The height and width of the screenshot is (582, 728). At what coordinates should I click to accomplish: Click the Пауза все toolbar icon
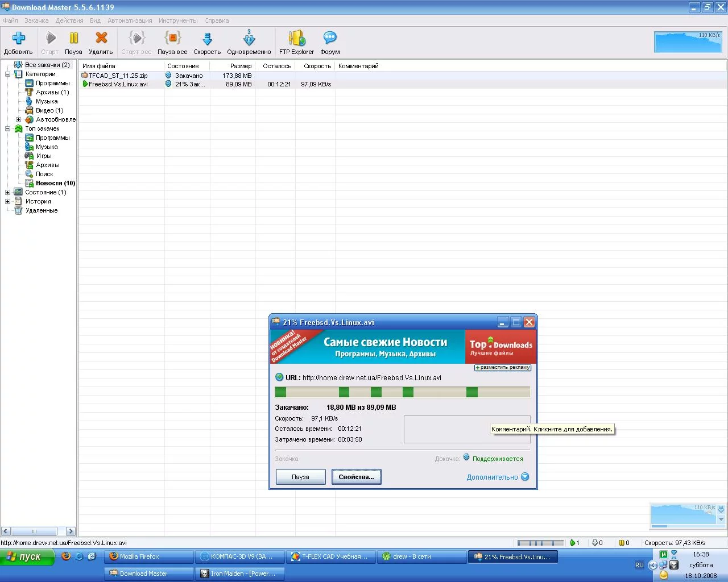(x=172, y=43)
